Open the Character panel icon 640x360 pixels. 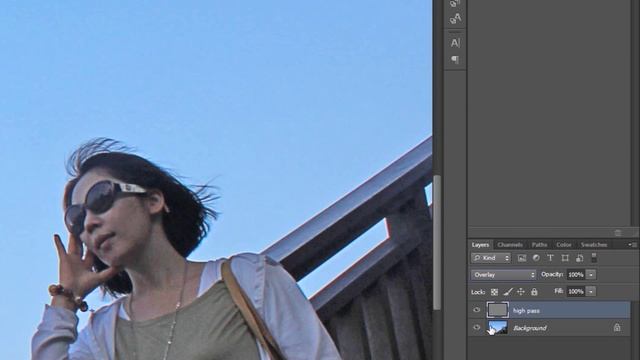[x=455, y=42]
